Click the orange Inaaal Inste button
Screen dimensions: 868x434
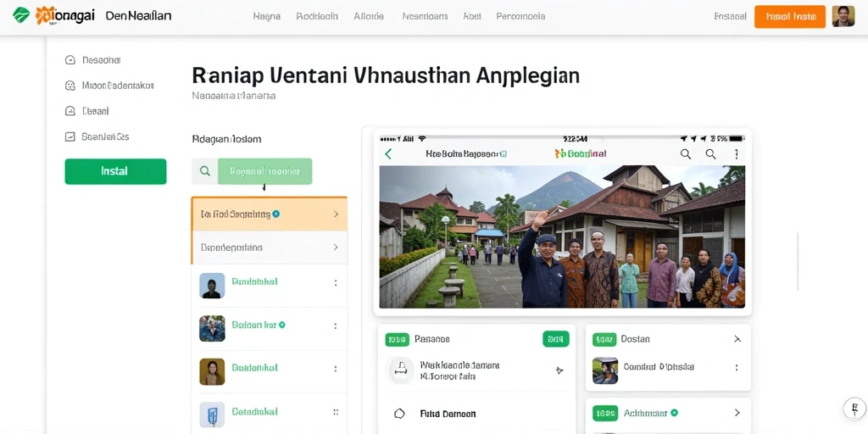click(x=790, y=17)
